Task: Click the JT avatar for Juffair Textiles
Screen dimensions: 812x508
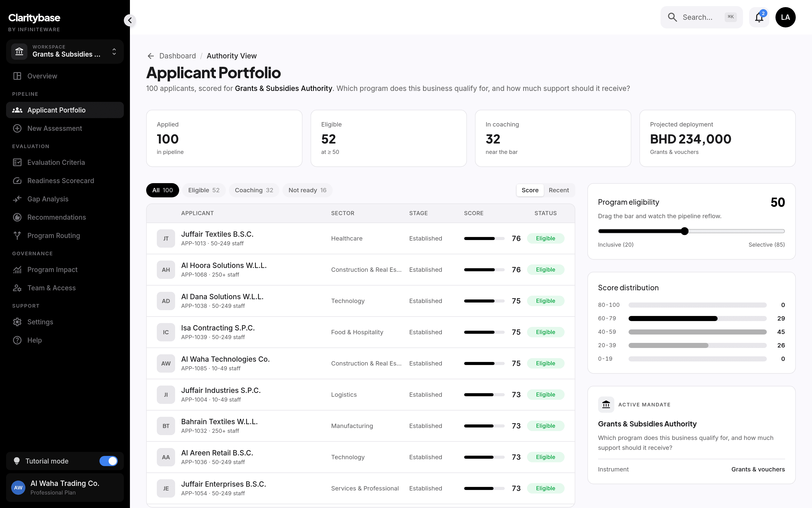Action: [166, 238]
